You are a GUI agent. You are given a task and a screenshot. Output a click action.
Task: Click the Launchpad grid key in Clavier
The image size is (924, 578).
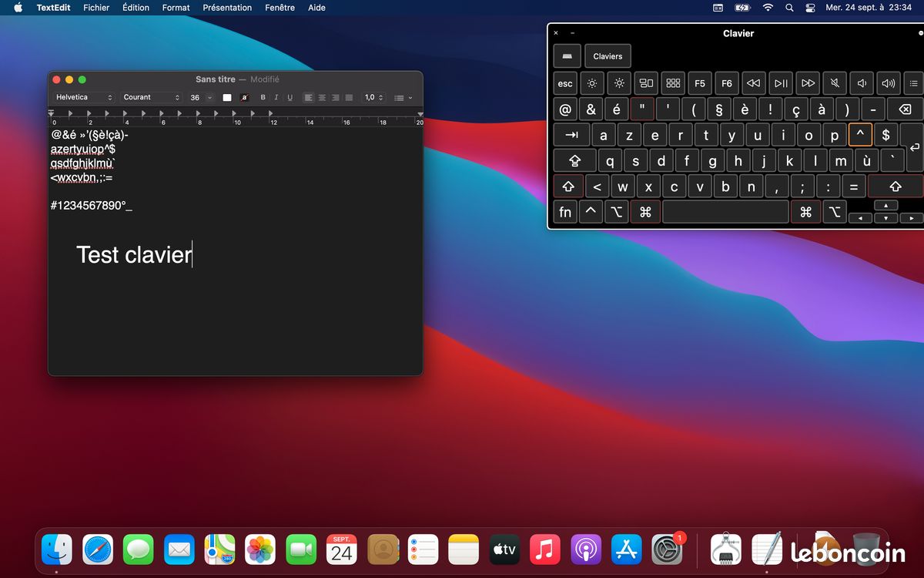(673, 83)
